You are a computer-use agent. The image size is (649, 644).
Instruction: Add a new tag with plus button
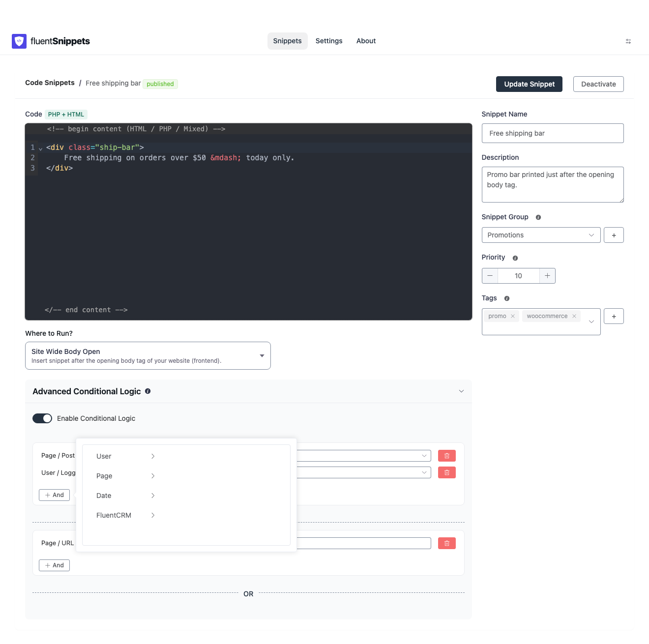tap(614, 316)
